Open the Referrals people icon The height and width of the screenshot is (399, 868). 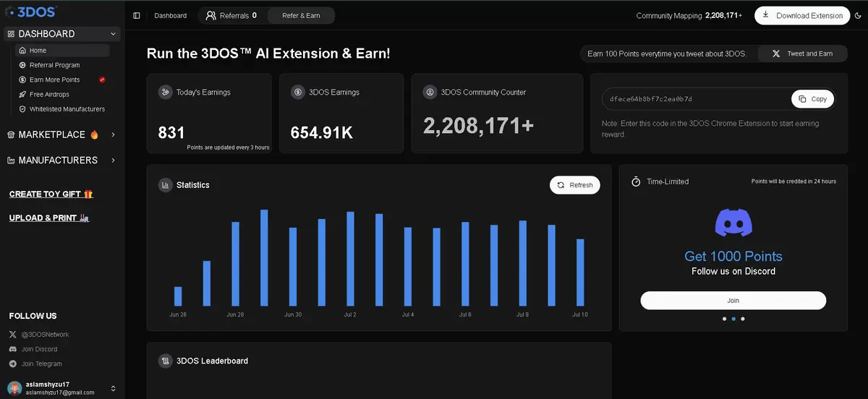210,15
